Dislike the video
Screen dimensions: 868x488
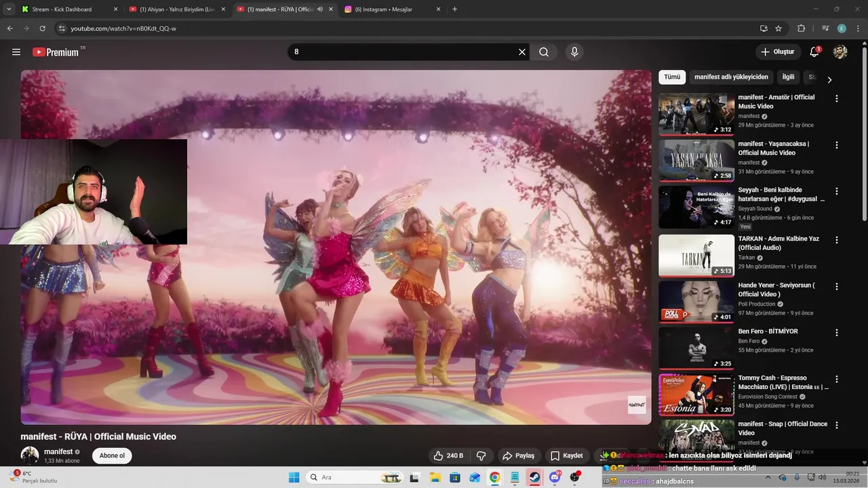point(481,455)
